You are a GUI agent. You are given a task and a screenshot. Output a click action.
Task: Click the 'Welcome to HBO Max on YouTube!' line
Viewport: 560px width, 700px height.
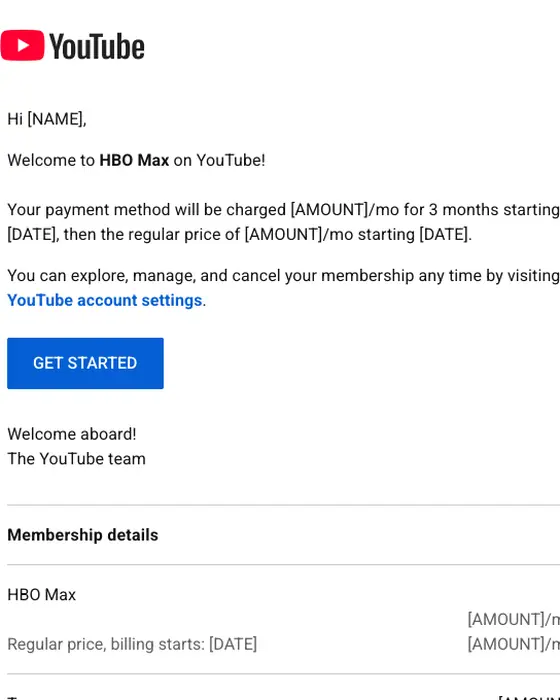tap(136, 160)
